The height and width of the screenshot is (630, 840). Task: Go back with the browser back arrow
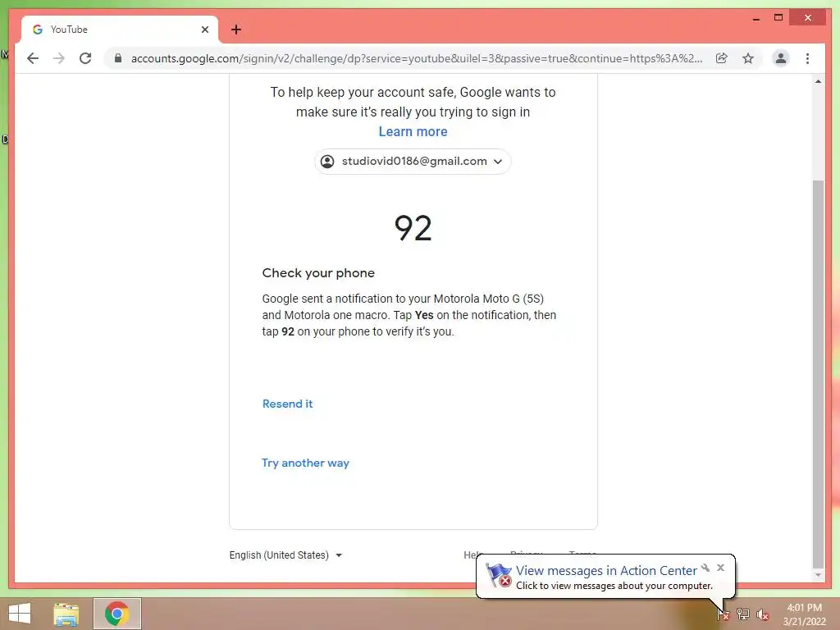pyautogui.click(x=33, y=58)
